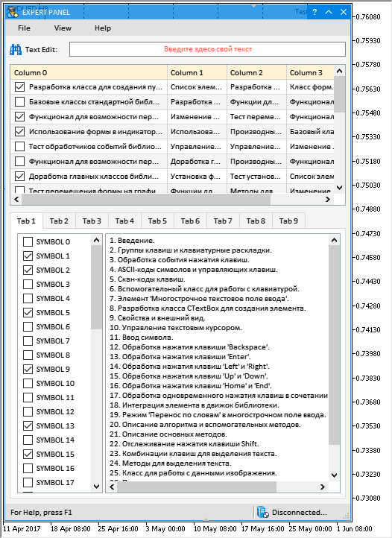Click the table's vertical scrollbar thumb
392x538 pixels.
[340, 95]
